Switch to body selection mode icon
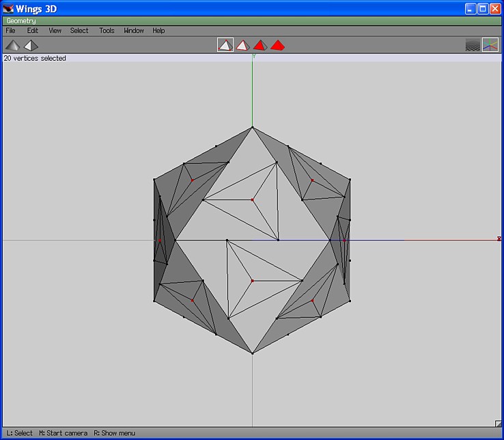 [277, 45]
